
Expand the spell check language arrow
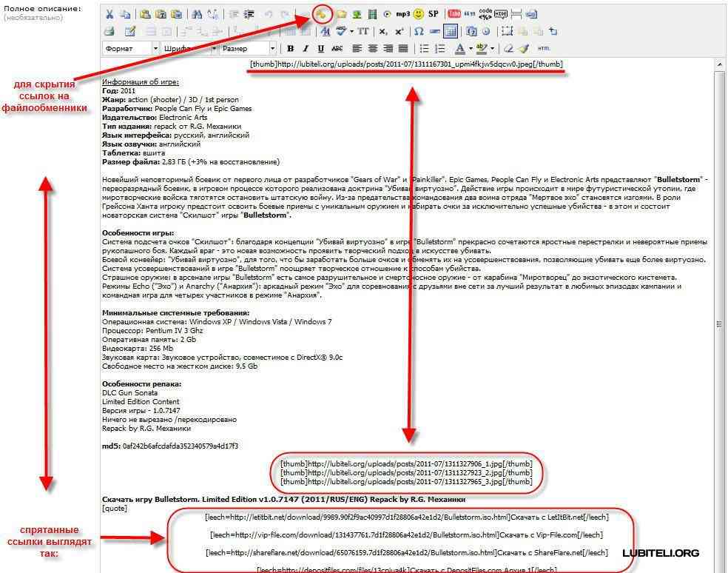[351, 32]
